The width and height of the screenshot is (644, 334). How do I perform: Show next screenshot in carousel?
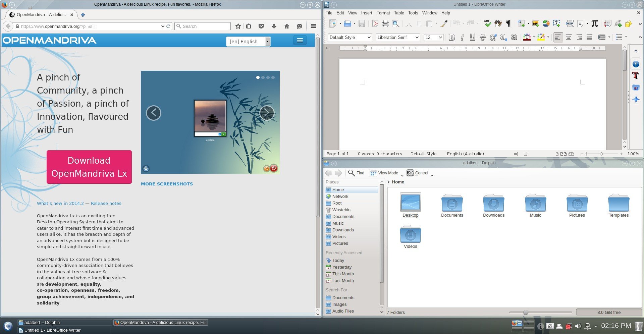coord(267,113)
